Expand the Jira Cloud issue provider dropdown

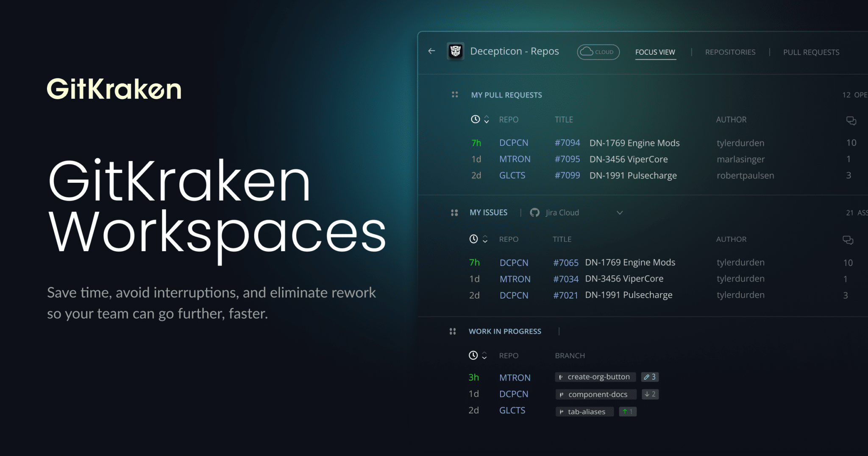(620, 213)
